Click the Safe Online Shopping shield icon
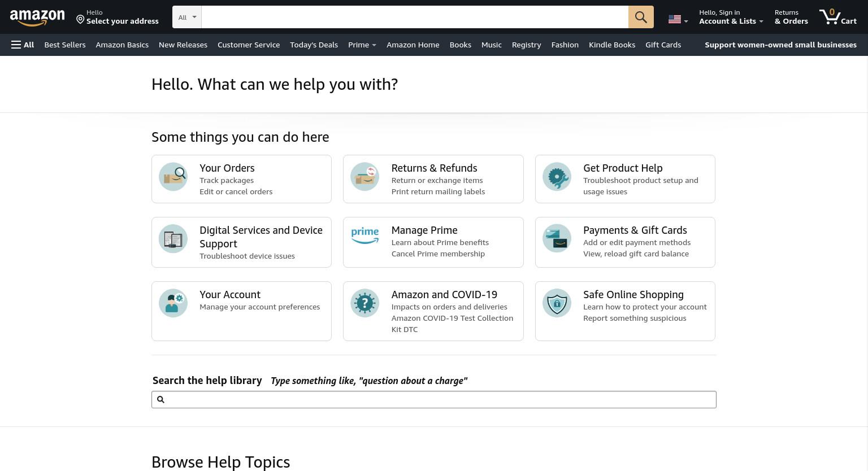Screen dimensions: 868x471 [557, 303]
